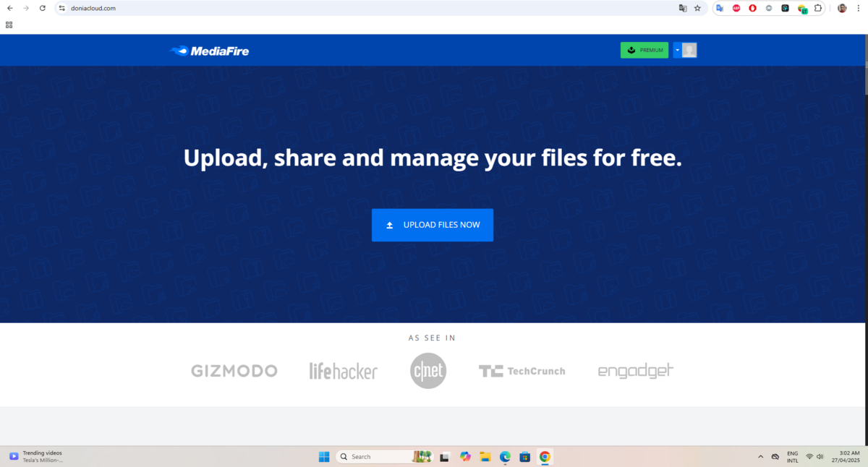The image size is (868, 467).
Task: Click the translate page icon in address bar
Action: pos(682,8)
